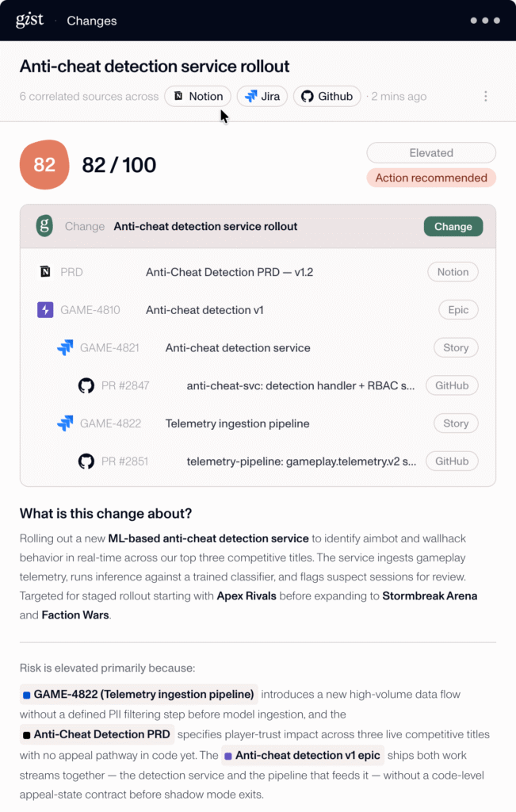The width and height of the screenshot is (516, 812).
Task: Open GAME-4822 Telemetry ingestion pipeline reference
Action: (139, 694)
